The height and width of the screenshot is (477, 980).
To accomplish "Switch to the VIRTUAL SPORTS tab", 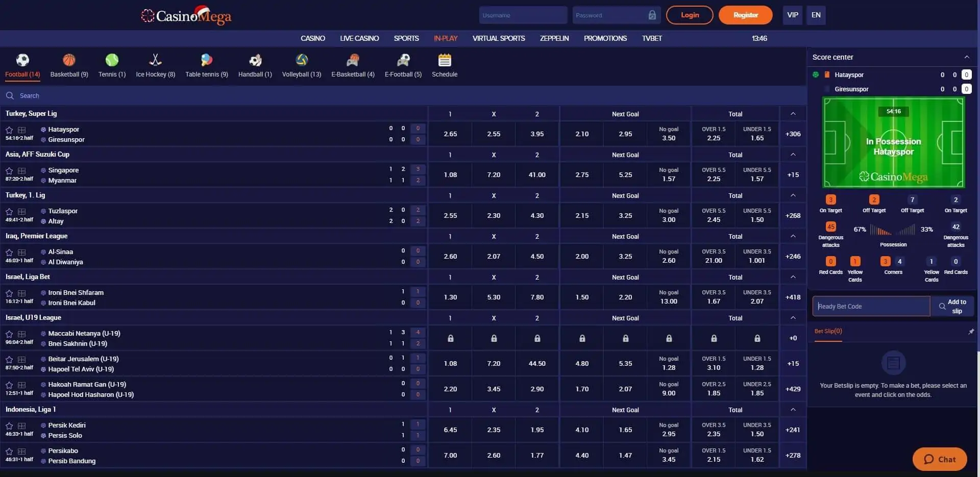I will (498, 38).
